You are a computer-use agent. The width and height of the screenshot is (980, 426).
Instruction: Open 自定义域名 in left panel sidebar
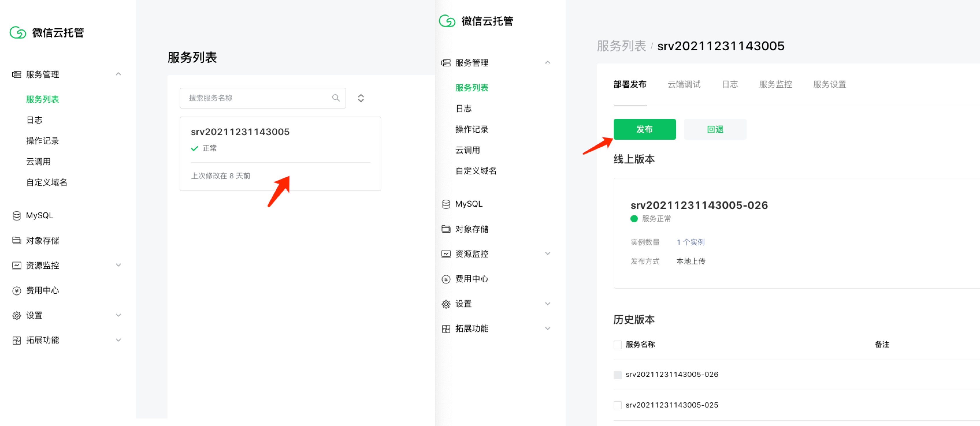(x=47, y=182)
